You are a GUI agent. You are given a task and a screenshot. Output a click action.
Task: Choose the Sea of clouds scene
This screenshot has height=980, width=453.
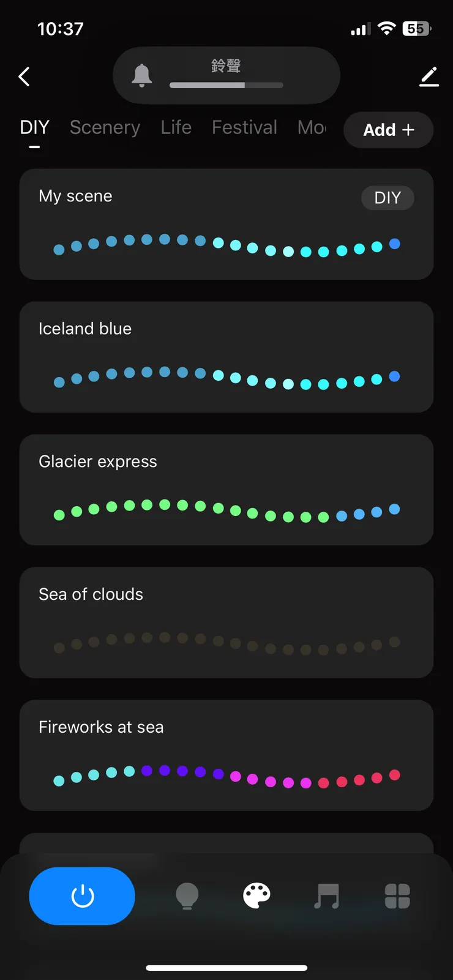tap(226, 623)
